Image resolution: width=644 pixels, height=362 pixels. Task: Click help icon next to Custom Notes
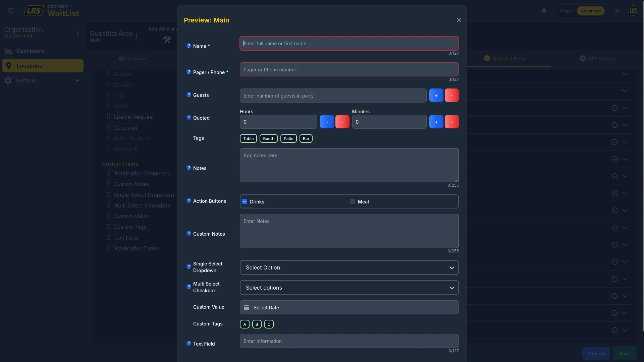tap(189, 234)
